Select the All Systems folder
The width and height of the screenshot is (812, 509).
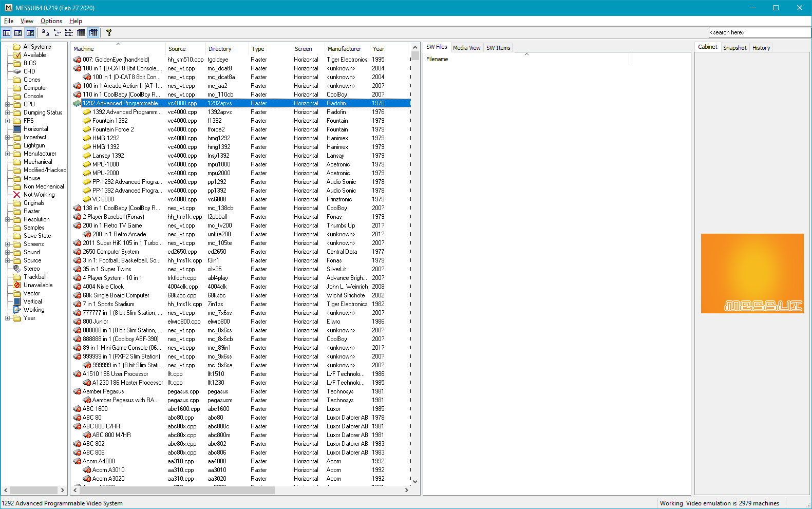pyautogui.click(x=32, y=47)
